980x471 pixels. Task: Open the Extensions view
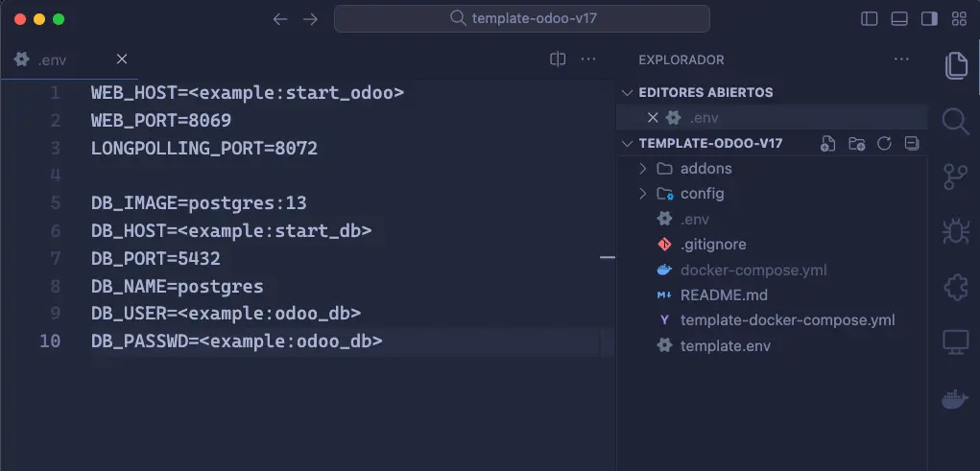point(956,288)
